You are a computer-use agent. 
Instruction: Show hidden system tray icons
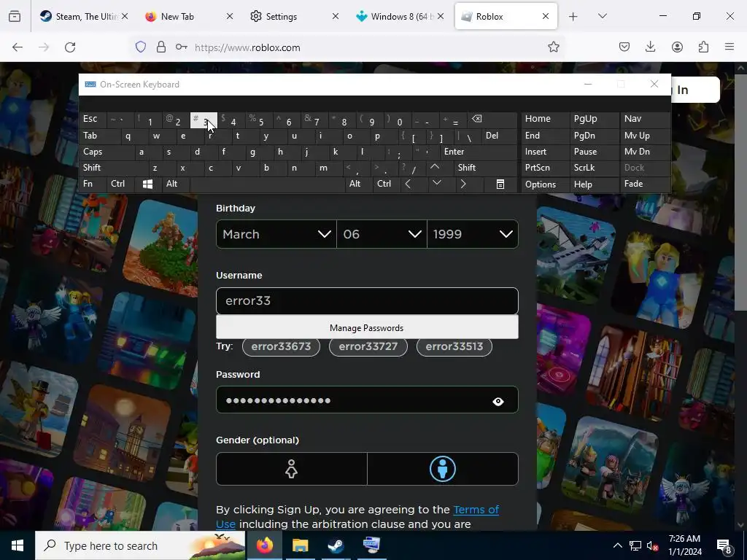(617, 545)
